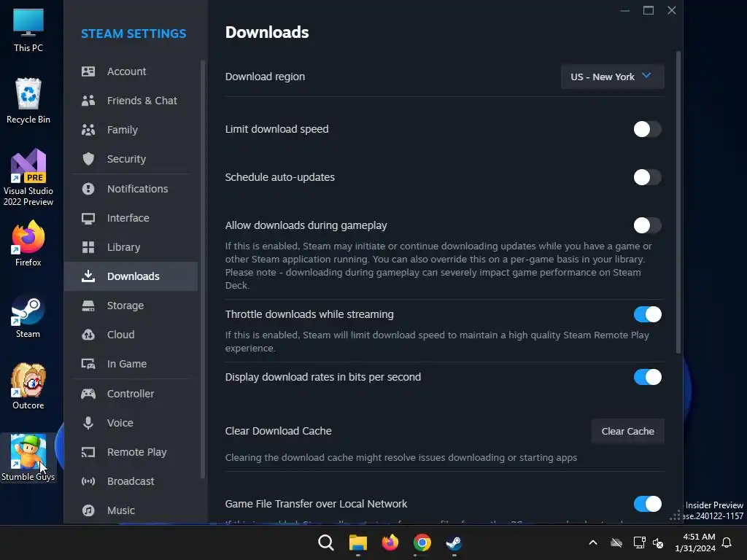The height and width of the screenshot is (560, 747).
Task: Select the Outcore desktop shortcut
Action: click(x=28, y=386)
